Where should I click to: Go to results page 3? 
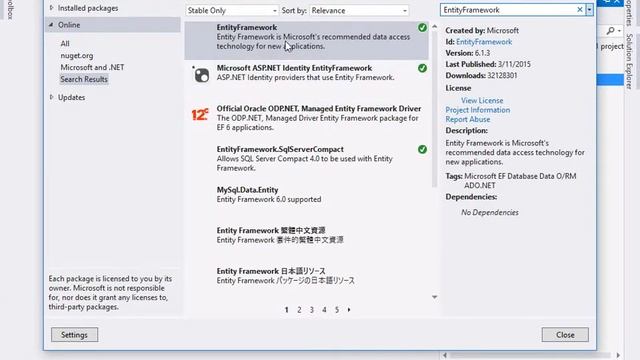pyautogui.click(x=312, y=310)
